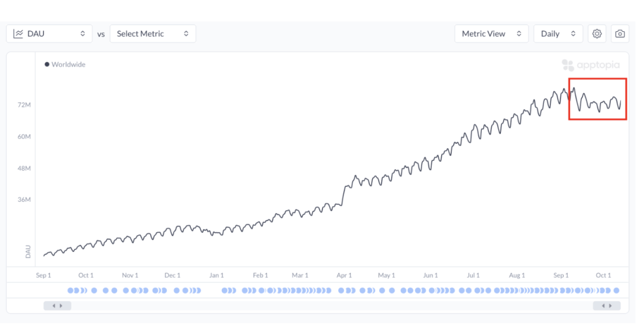Click the camera screenshot icon
Viewport: 644px width, 326px height.
620,34
